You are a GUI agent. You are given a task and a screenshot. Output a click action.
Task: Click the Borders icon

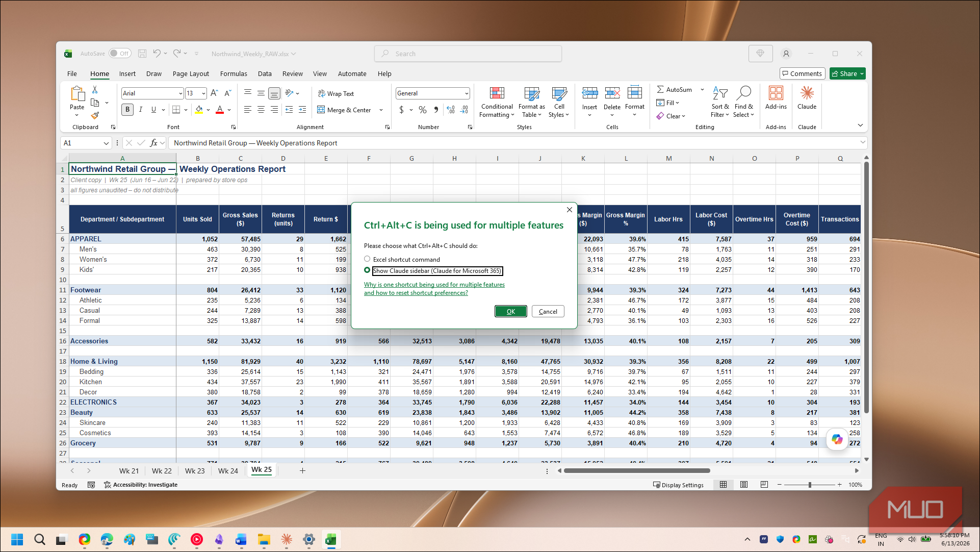(x=176, y=109)
